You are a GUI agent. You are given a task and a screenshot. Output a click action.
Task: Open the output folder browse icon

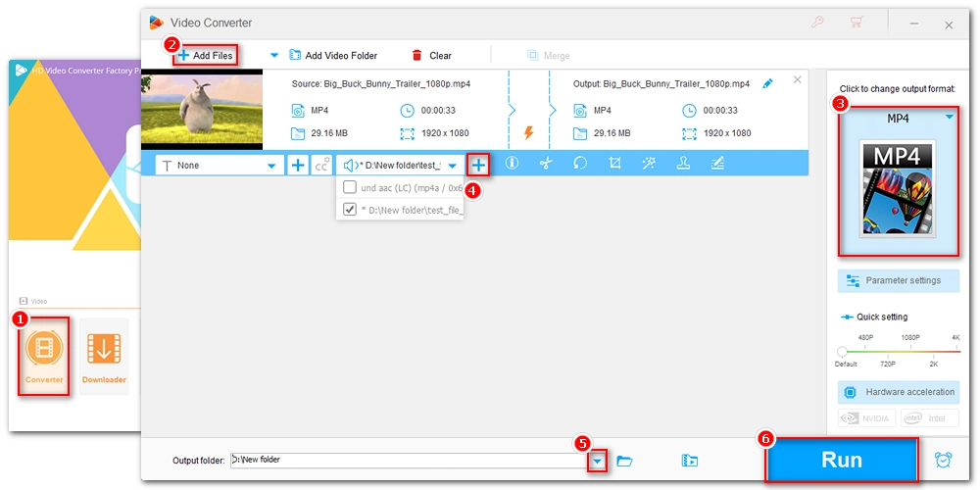pos(624,461)
